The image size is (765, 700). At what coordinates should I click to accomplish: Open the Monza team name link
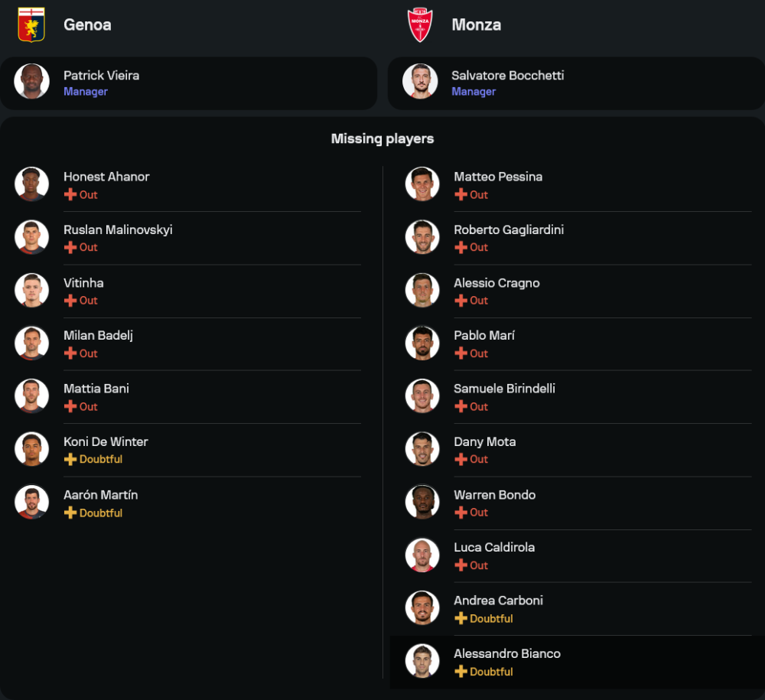tap(476, 24)
